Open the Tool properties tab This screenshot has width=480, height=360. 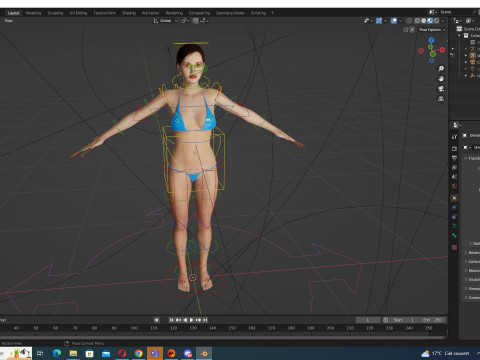(x=454, y=137)
